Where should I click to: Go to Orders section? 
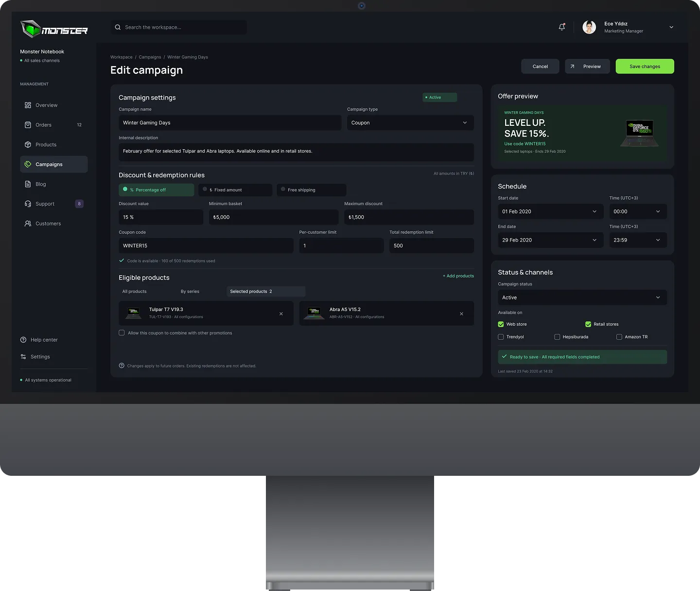[54, 125]
